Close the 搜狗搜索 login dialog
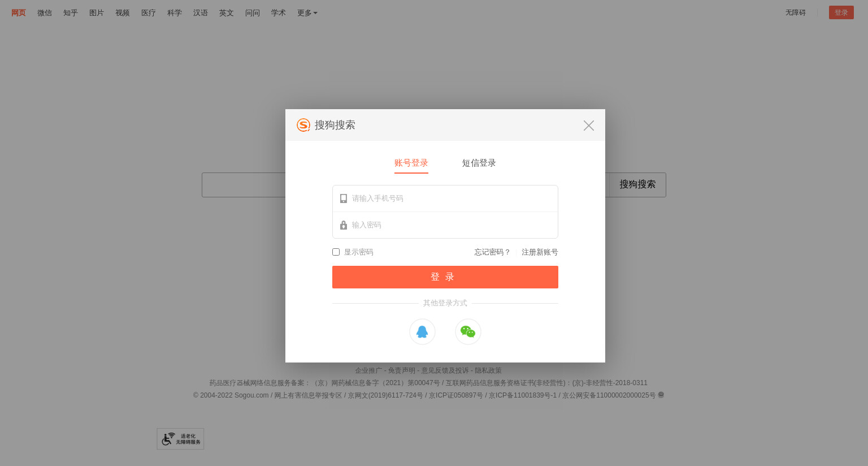The width and height of the screenshot is (868, 466). (589, 126)
